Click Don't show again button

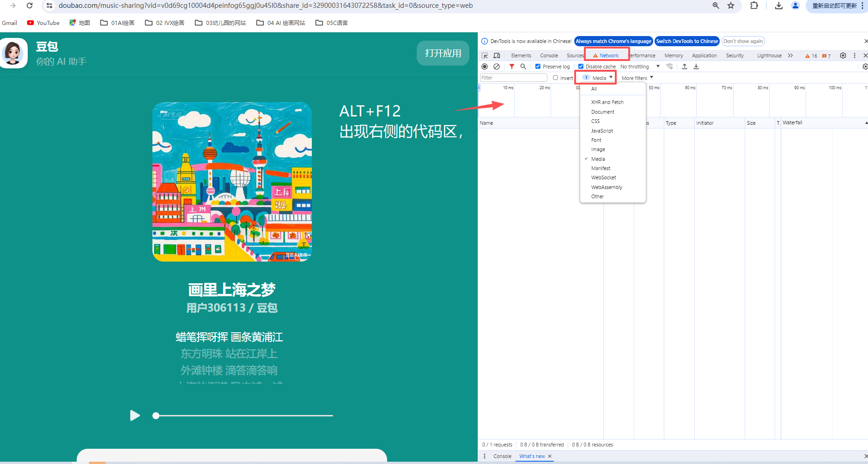(743, 41)
